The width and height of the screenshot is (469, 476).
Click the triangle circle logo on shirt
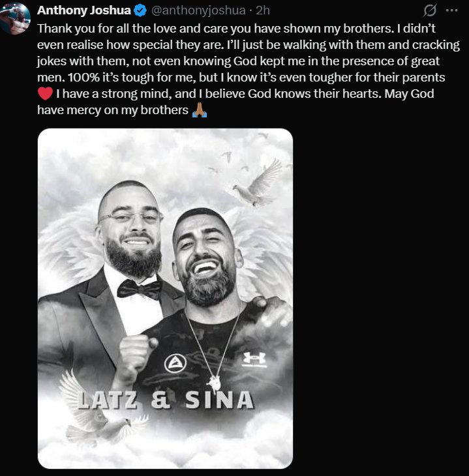(x=173, y=363)
